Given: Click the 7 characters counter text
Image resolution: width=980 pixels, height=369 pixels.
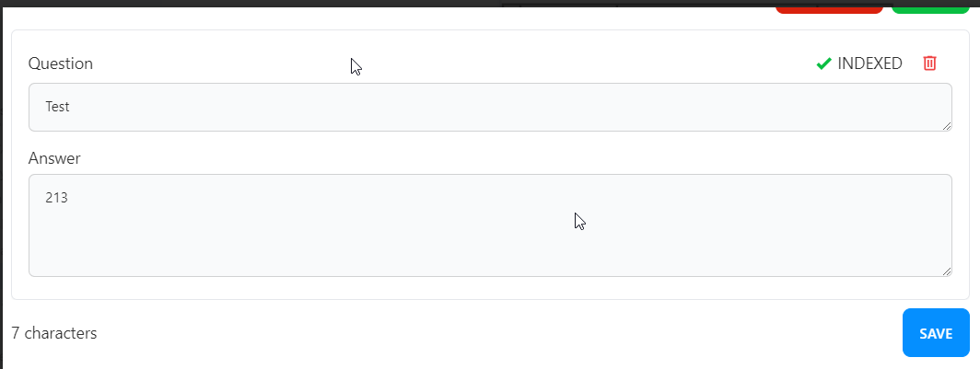Looking at the screenshot, I should click(54, 333).
